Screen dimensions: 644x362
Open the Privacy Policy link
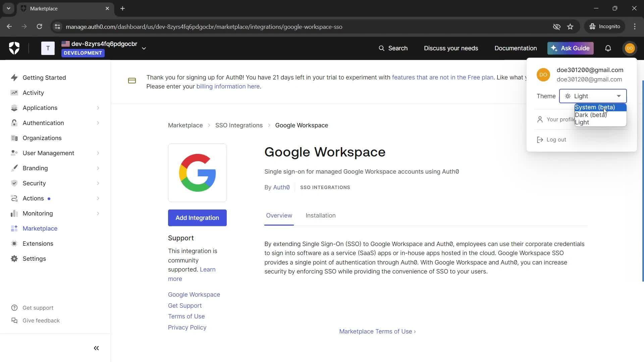pyautogui.click(x=187, y=327)
